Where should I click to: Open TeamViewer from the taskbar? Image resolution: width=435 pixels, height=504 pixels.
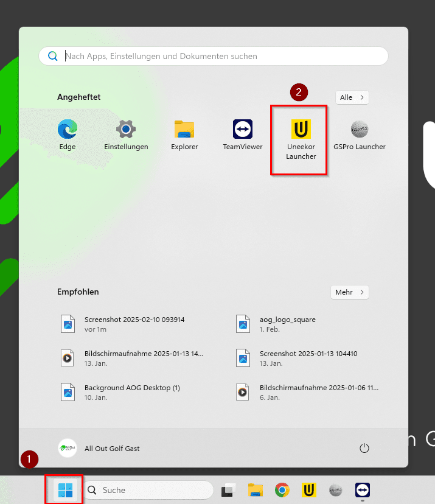(363, 490)
